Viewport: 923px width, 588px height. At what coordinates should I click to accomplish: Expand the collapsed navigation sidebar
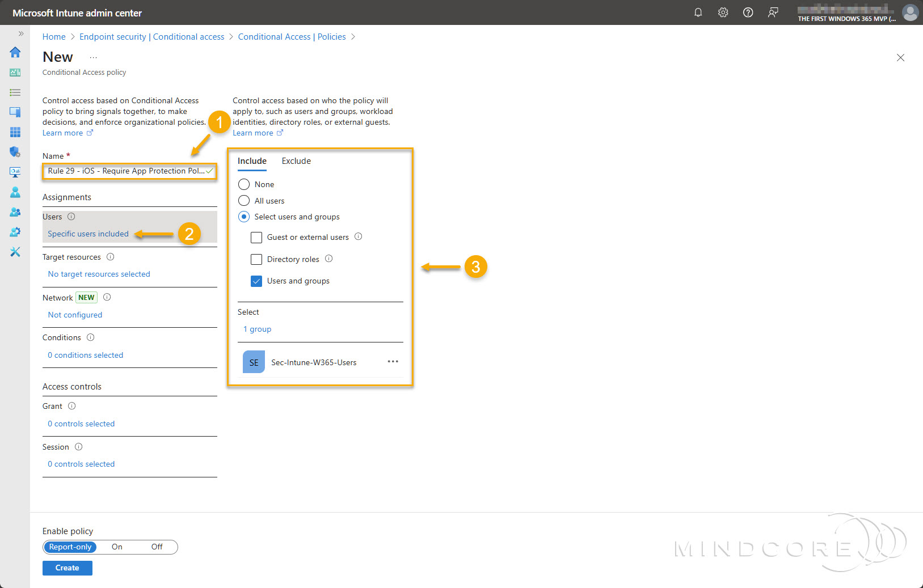(x=21, y=33)
